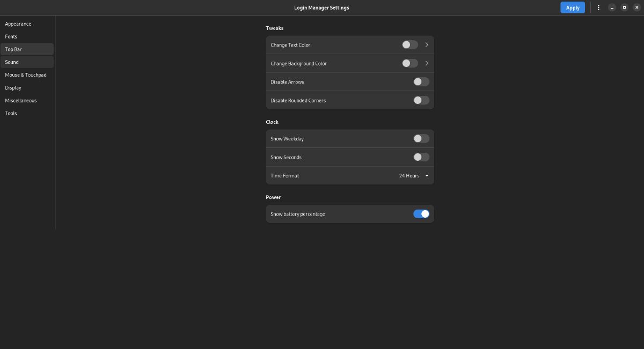The image size is (644, 349).
Task: Open the Tools section
Action: 11,113
